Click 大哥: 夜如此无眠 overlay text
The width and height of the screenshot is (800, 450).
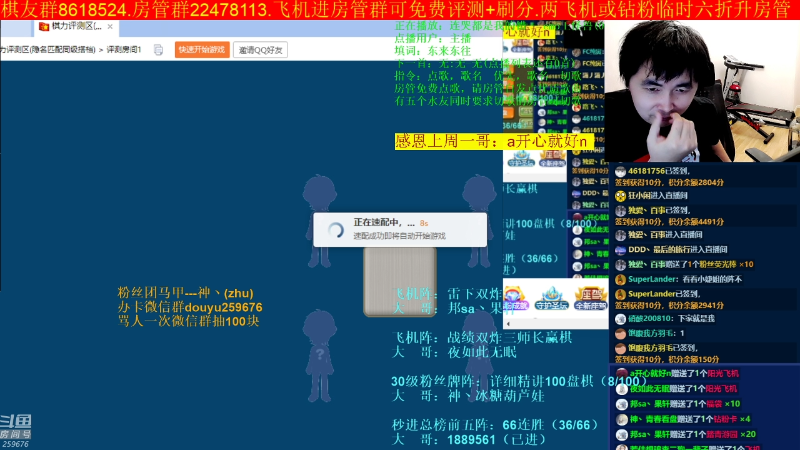click(454, 352)
